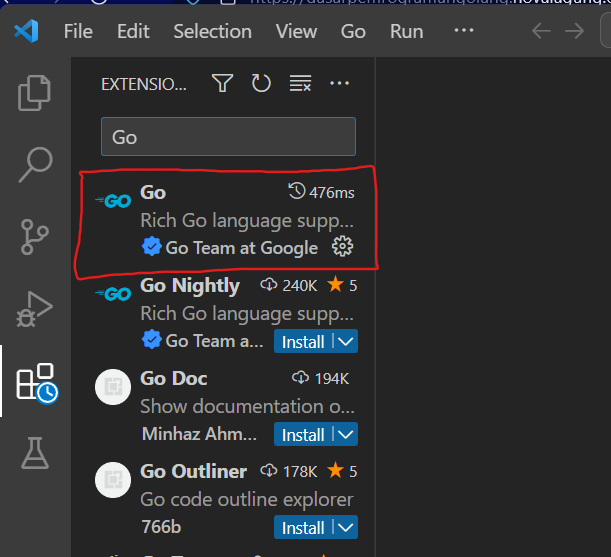
Task: Click Go Outliner star rating
Action: coord(342,471)
